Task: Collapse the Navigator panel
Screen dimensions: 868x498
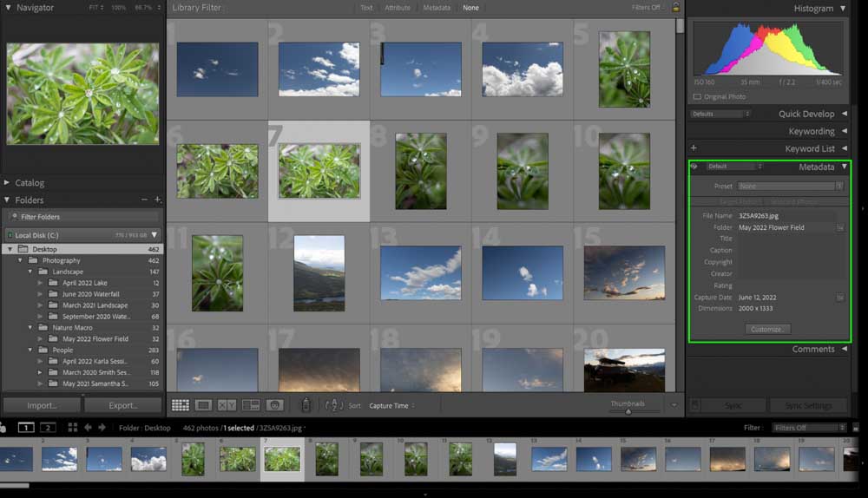Action: point(9,8)
